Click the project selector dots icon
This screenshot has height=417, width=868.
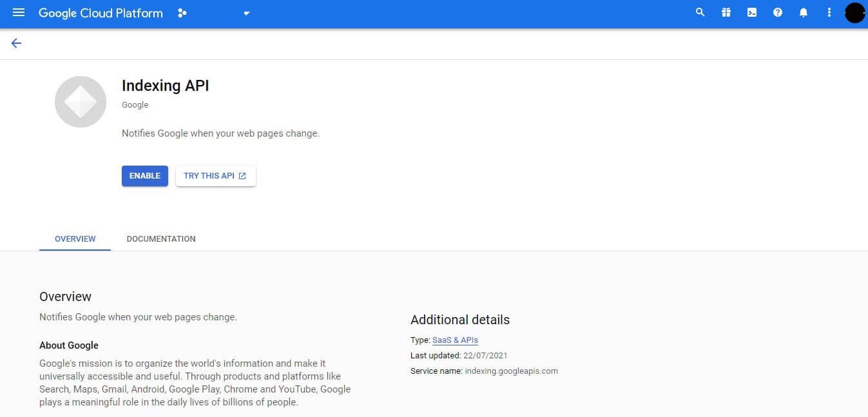point(182,13)
